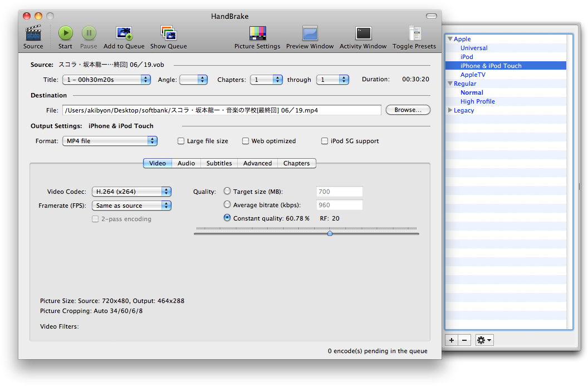Select the Normal preset
Image resolution: width=588 pixels, height=386 pixels.
pyautogui.click(x=472, y=92)
